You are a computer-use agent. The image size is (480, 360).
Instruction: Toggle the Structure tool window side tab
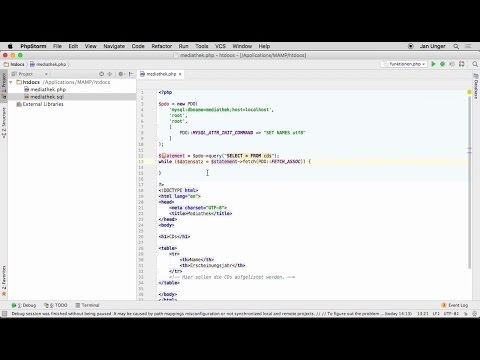[x=4, y=122]
